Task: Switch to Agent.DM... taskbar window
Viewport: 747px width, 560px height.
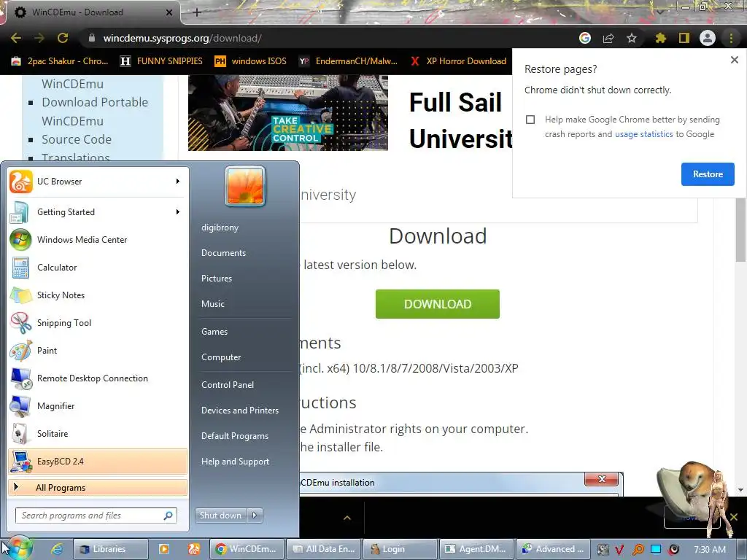Action: pyautogui.click(x=476, y=549)
